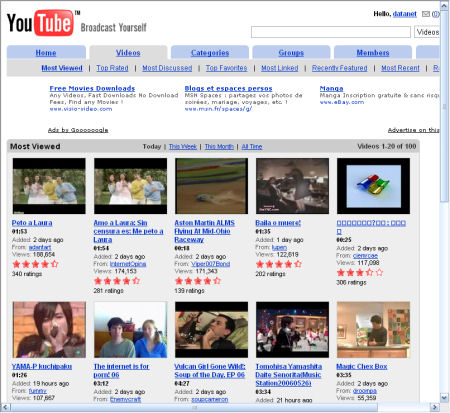Screen dimensions: 450x413
Task: Click the vertical scrollbar thumb
Action: [x=444, y=106]
